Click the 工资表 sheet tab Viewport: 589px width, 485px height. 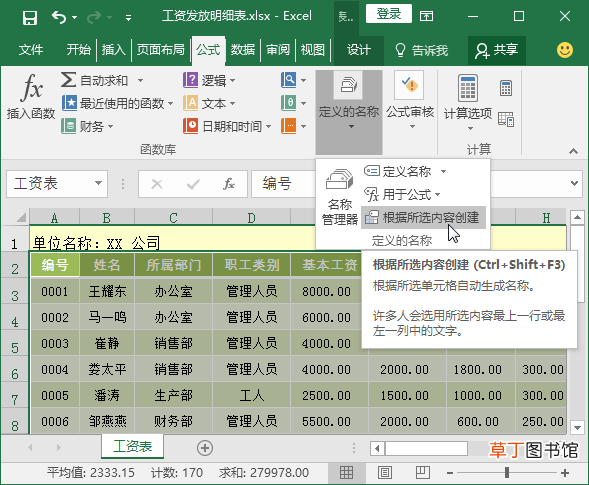132,446
